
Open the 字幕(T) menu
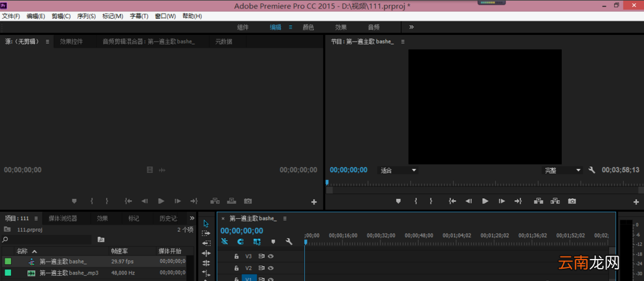(x=139, y=16)
